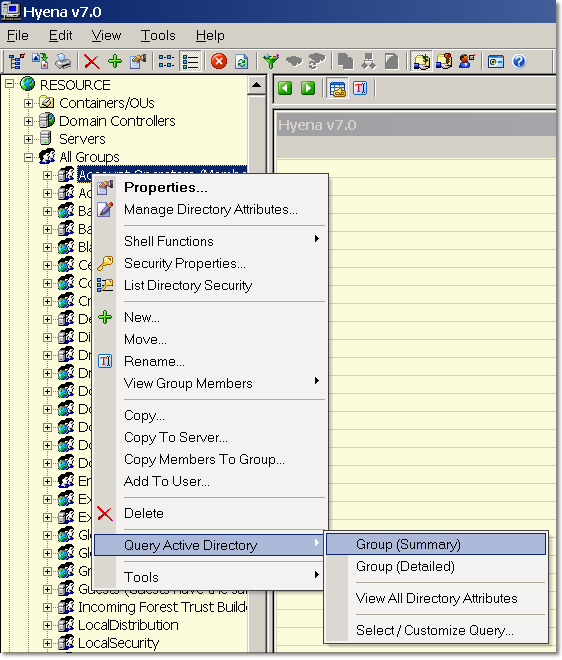Select List Directory Security
Image resolution: width=562 pixels, height=660 pixels.
coord(210,285)
